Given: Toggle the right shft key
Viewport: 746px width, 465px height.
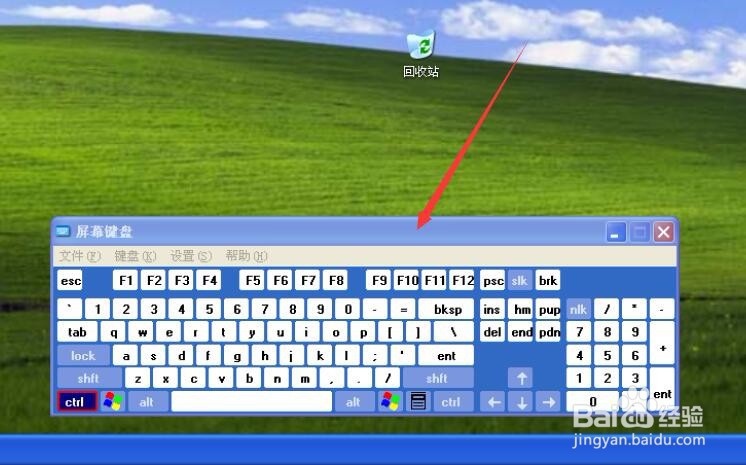Looking at the screenshot, I should (438, 378).
